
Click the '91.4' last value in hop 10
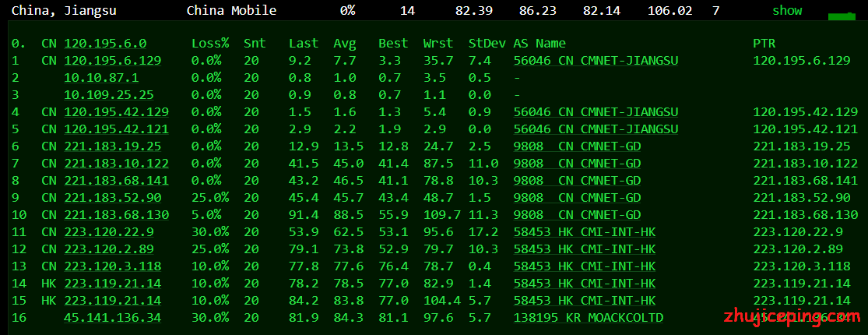[304, 215]
